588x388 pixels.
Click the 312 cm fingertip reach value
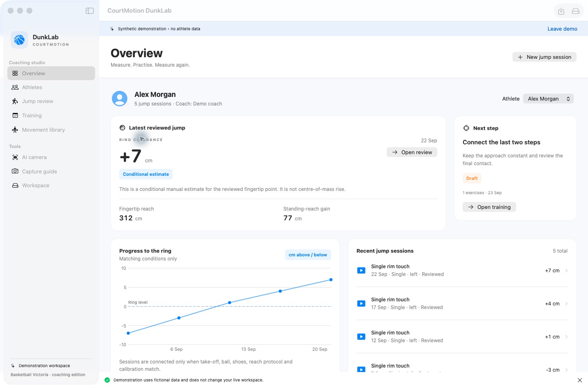click(x=131, y=218)
